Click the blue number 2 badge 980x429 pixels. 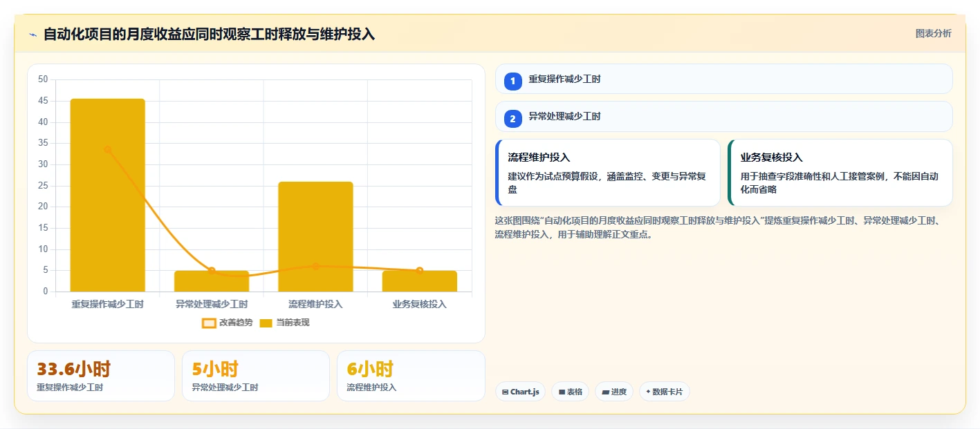click(513, 119)
